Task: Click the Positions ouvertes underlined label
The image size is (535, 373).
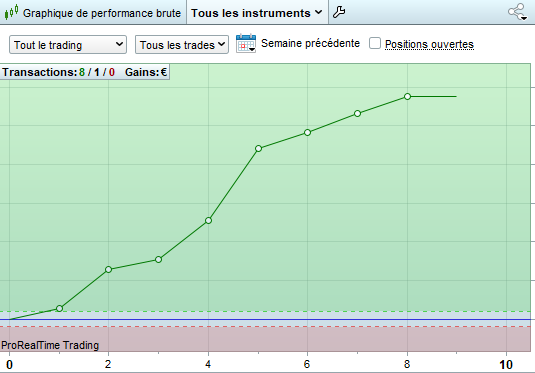Action: click(429, 44)
